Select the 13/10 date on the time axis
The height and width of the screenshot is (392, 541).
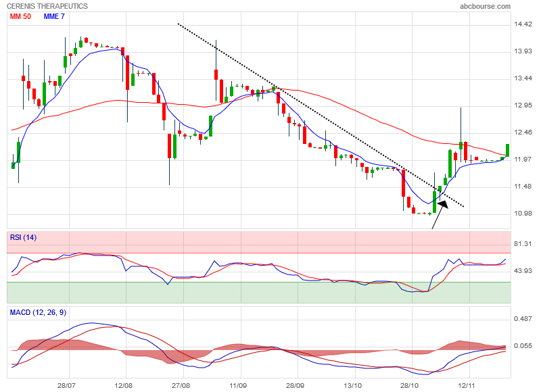point(352,385)
